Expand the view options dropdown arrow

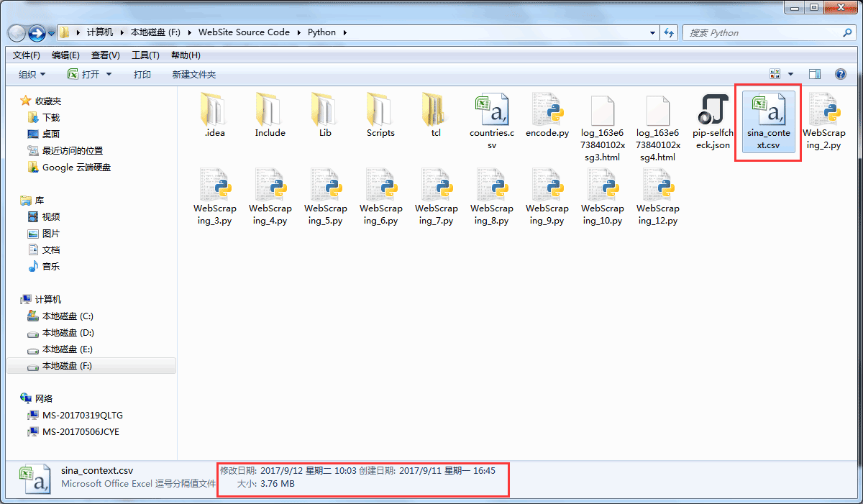790,74
